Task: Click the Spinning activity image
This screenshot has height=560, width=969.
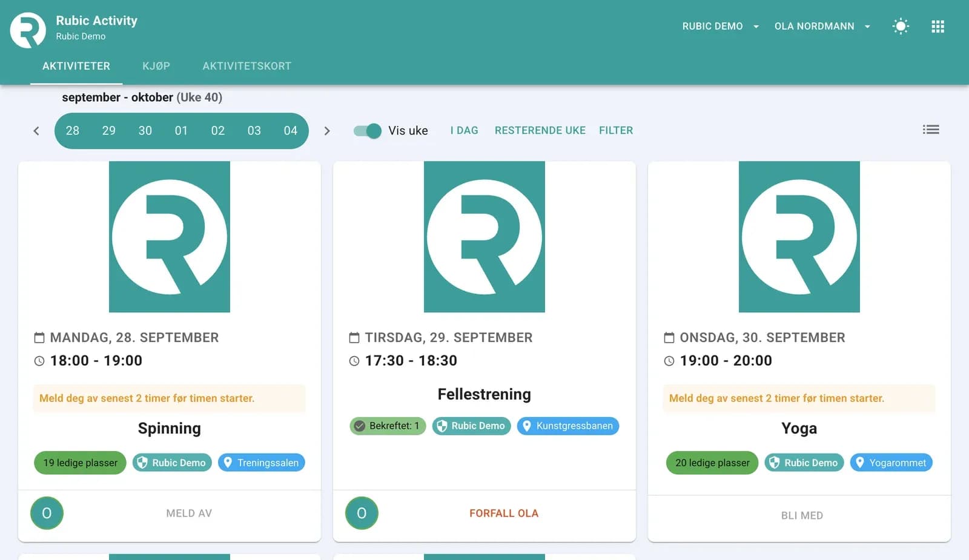Action: (170, 237)
